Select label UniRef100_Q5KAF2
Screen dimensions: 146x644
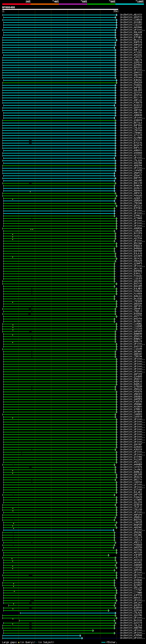pyautogui.click(x=131, y=309)
